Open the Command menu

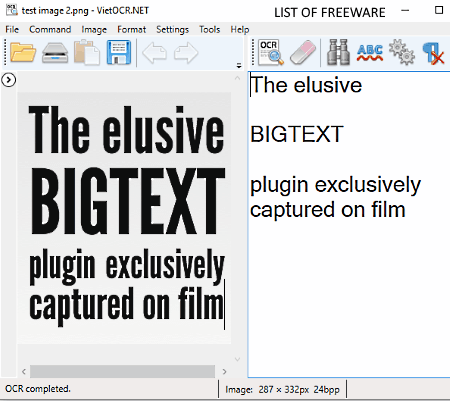[50, 30]
